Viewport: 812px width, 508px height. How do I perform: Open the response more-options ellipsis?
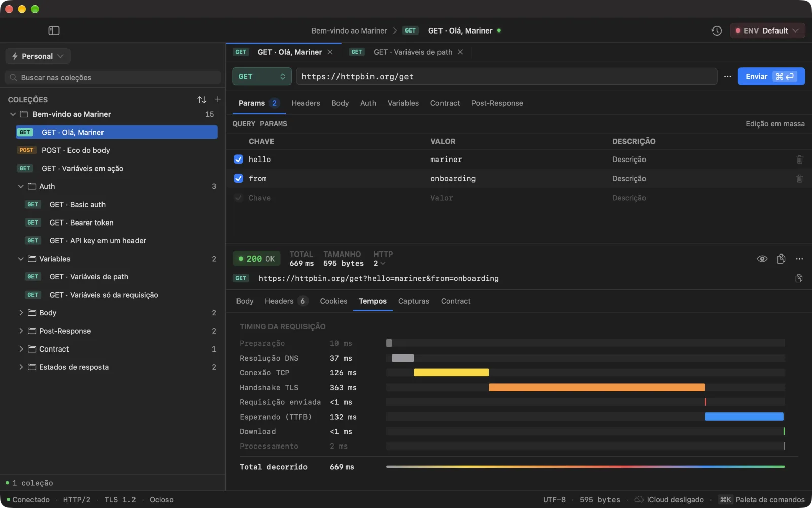tap(799, 259)
